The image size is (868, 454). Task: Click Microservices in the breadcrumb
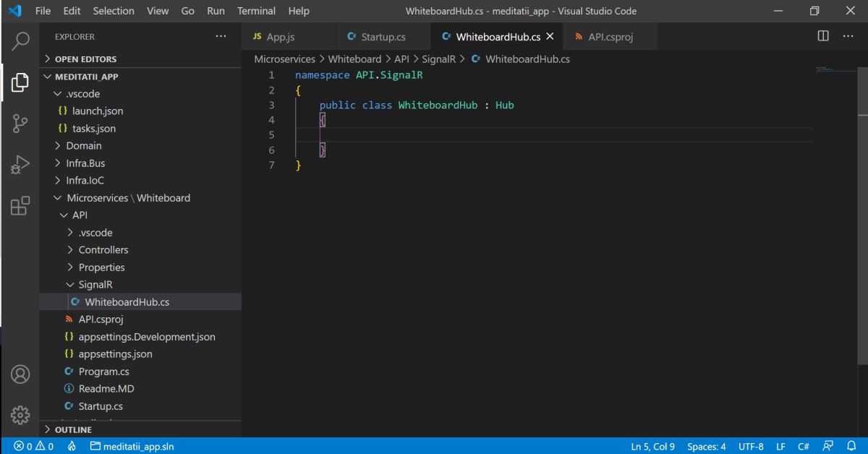(x=284, y=59)
